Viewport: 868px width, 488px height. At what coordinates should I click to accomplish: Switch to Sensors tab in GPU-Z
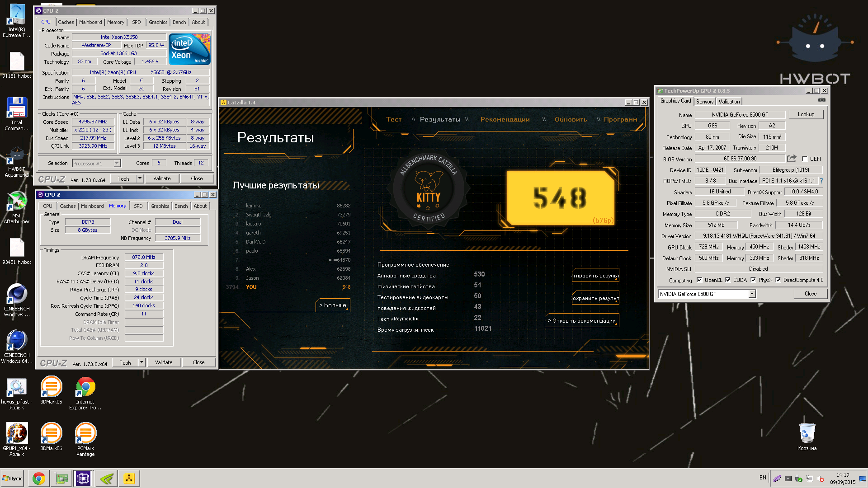[x=705, y=101]
